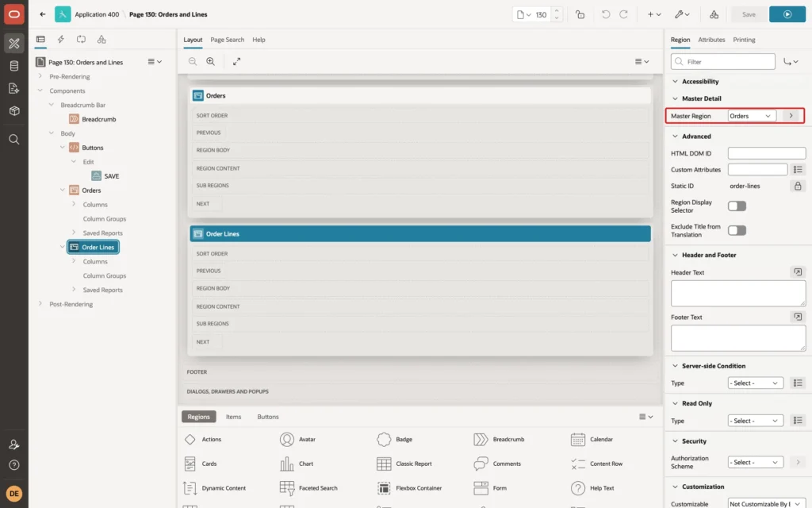Select the Chart region in gallery
This screenshot has width=812, height=508.
297,464
